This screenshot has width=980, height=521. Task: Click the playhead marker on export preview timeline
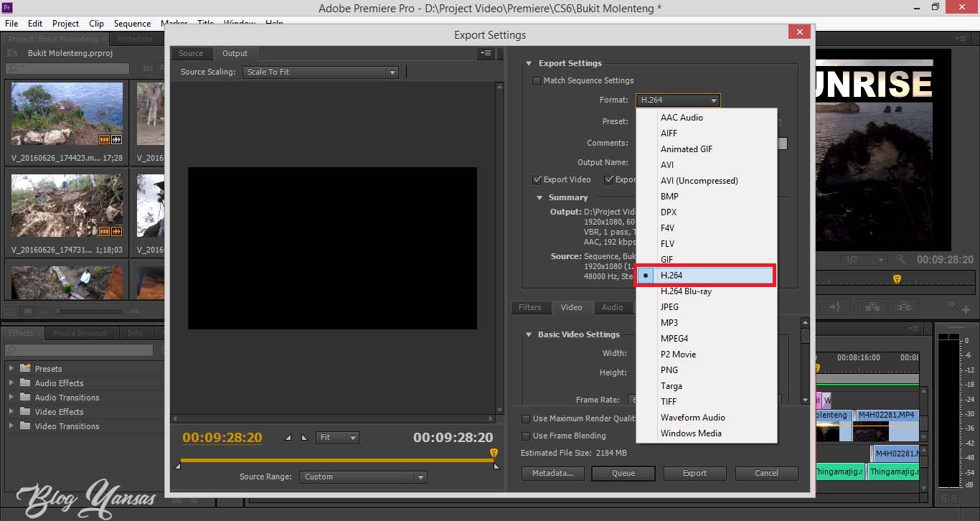pyautogui.click(x=494, y=453)
